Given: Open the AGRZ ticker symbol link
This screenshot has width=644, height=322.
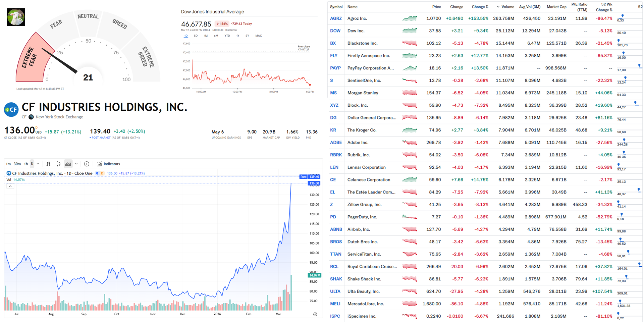Looking at the screenshot, I should click(336, 18).
